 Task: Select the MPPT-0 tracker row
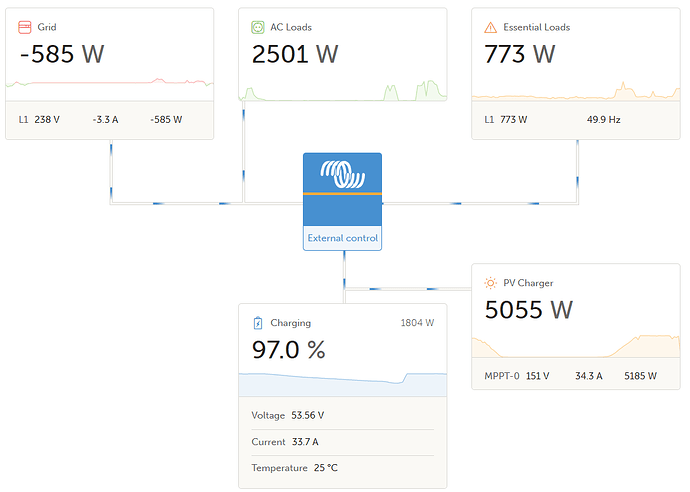pyautogui.click(x=576, y=376)
